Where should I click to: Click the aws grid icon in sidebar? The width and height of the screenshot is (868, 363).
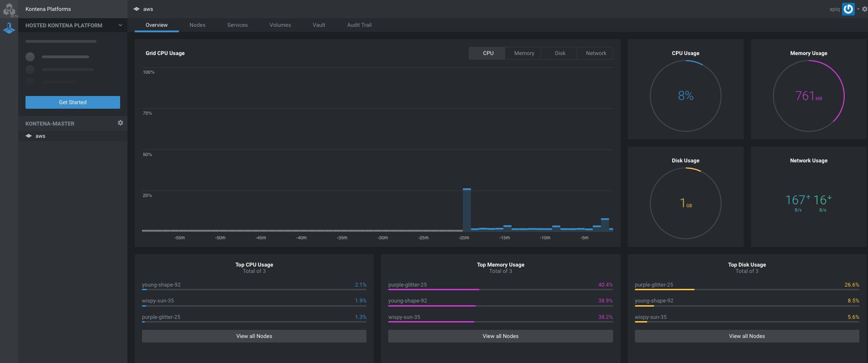pos(29,136)
